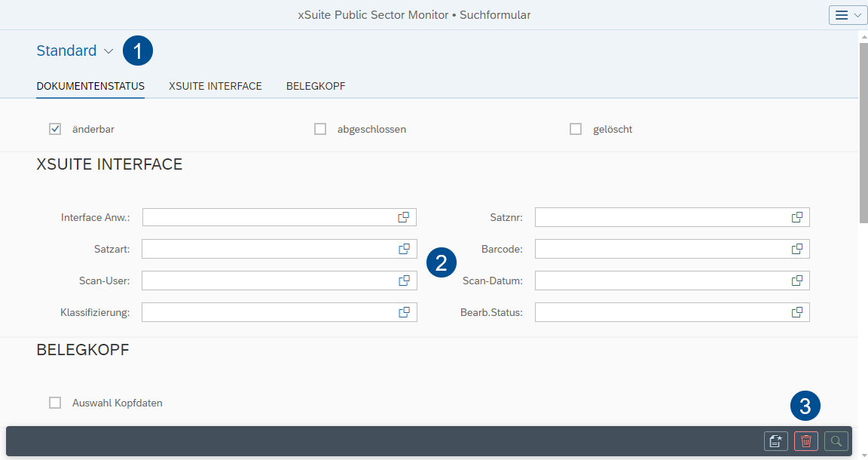The width and height of the screenshot is (868, 460).
Task: Open value help for Satzart field
Action: tap(404, 248)
